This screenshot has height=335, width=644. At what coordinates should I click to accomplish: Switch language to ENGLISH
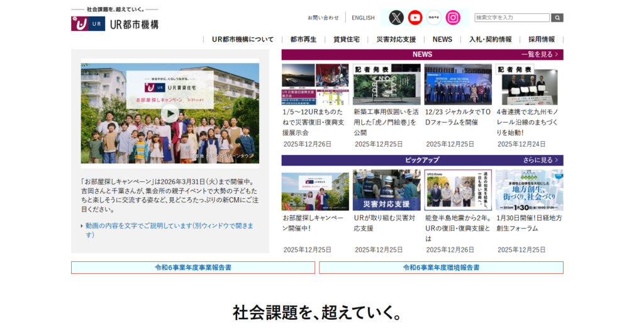pyautogui.click(x=363, y=18)
